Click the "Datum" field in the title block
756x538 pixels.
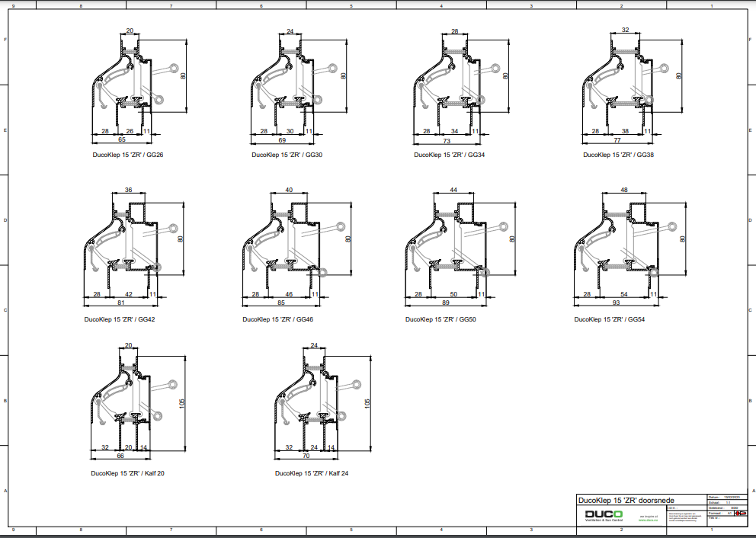[727, 497]
